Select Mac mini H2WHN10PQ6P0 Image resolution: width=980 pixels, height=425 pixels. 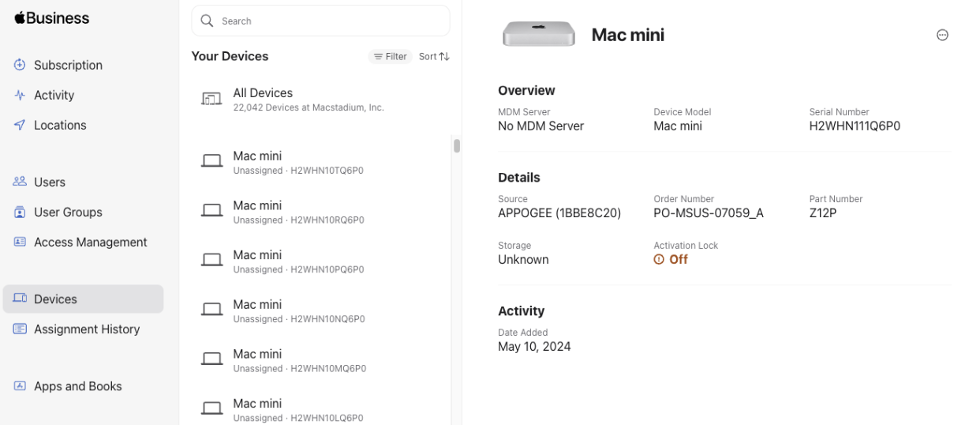[x=320, y=261]
